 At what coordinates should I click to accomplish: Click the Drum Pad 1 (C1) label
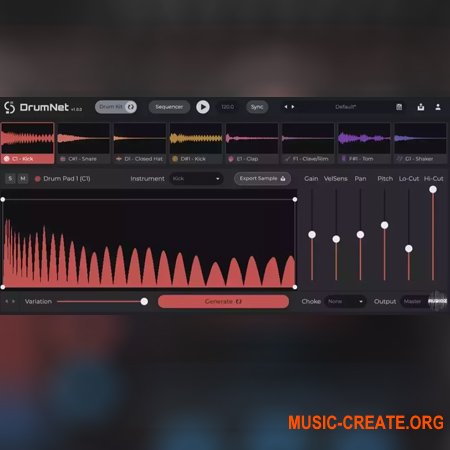pos(67,179)
